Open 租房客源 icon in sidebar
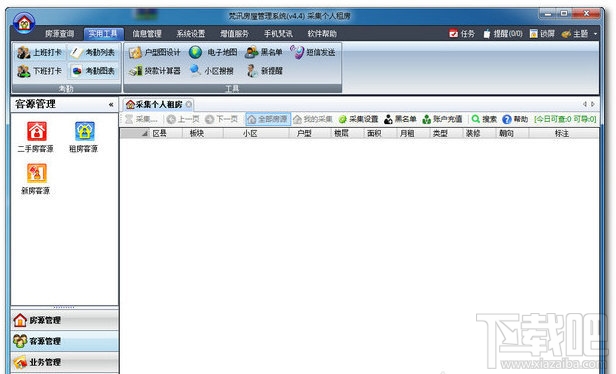Screen dimensions: 616x374 84,131
